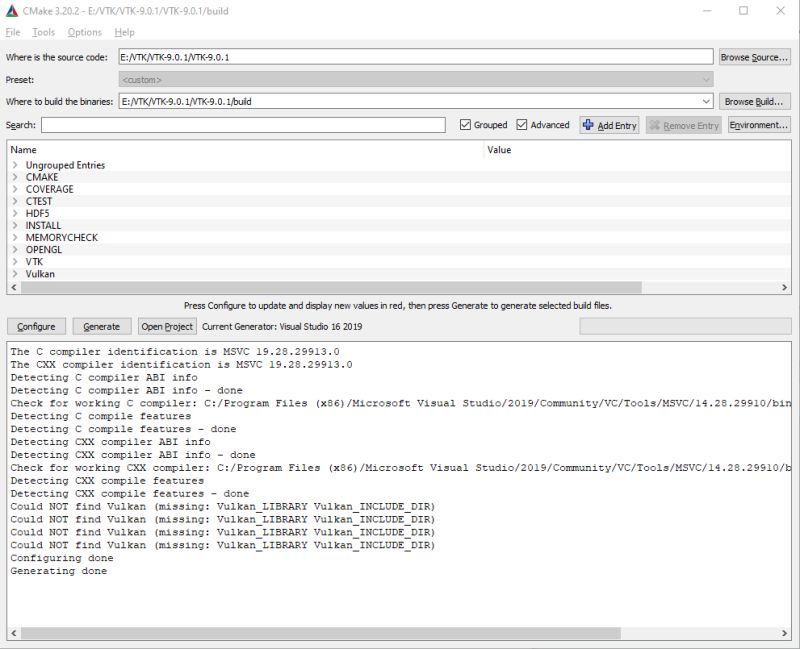800x649 pixels.
Task: Open the Options menu
Action: (x=84, y=31)
